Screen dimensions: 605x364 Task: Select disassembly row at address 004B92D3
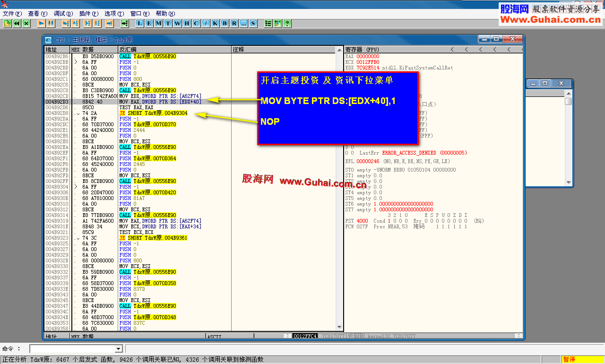pyautogui.click(x=190, y=102)
